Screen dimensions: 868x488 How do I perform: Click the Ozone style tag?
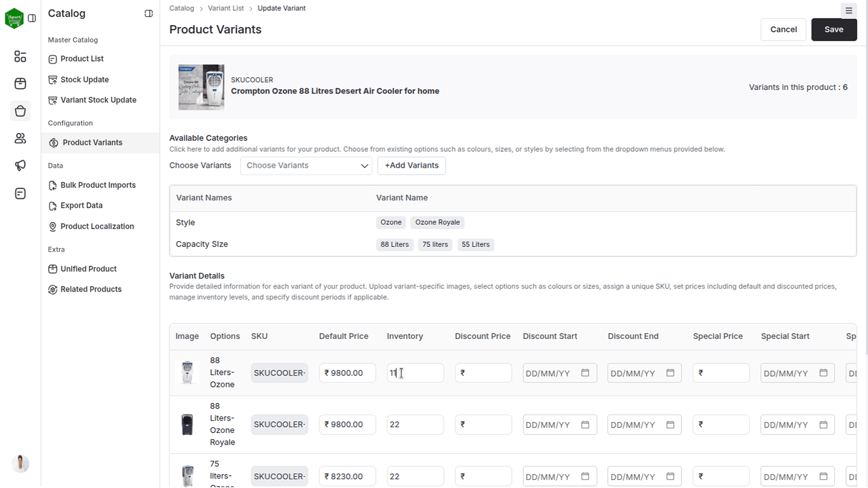click(391, 223)
